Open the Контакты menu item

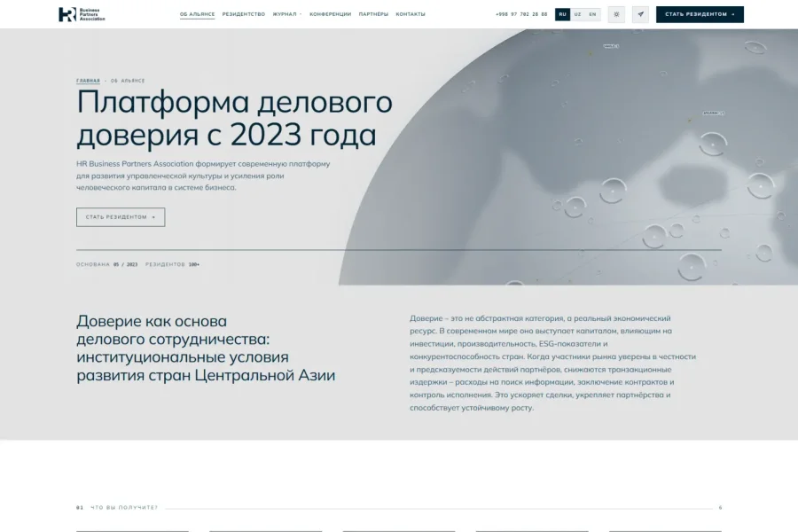411,14
